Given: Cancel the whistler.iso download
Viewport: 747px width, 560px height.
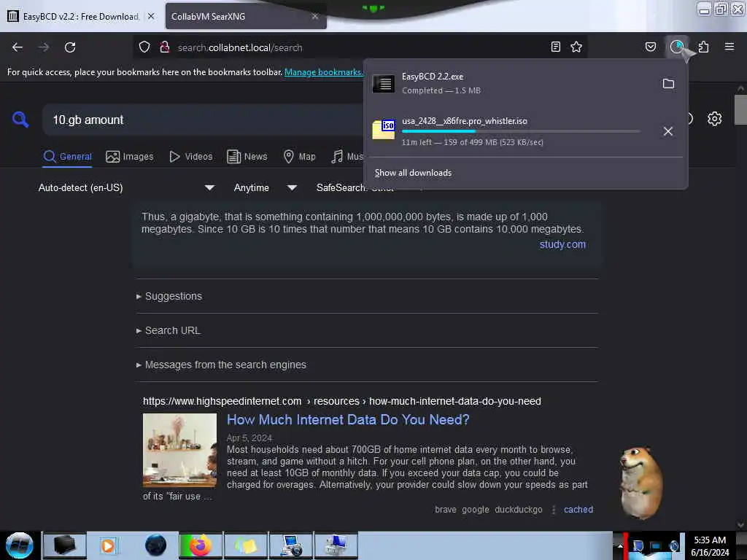Looking at the screenshot, I should click(668, 131).
